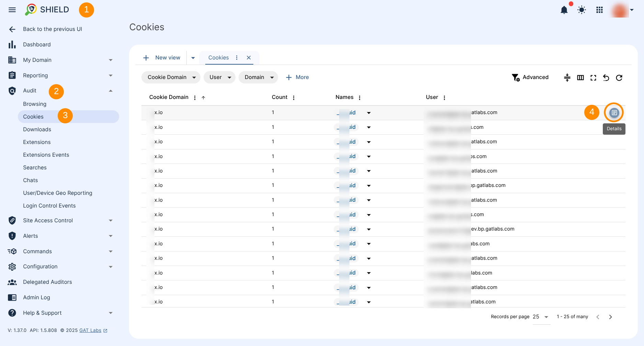
Task: Add more filters with More
Action: click(297, 77)
